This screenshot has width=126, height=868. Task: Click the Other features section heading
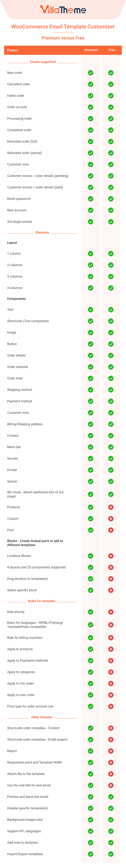42,717
